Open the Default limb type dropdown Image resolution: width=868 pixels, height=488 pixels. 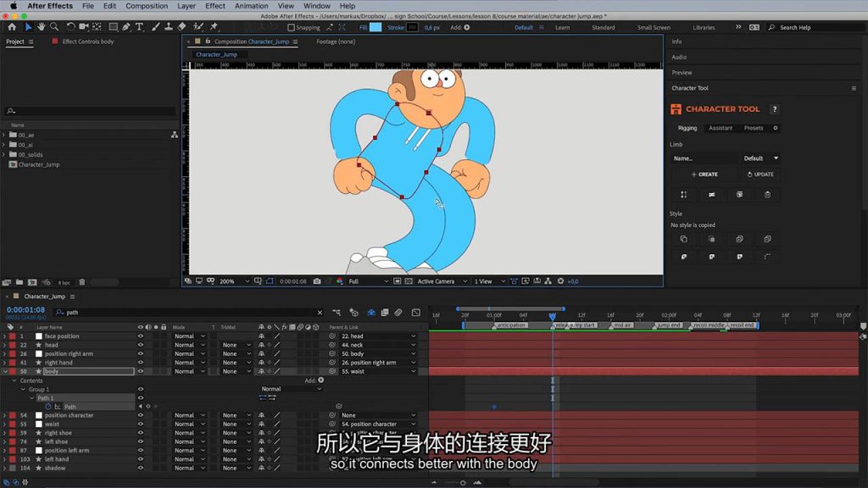pyautogui.click(x=760, y=158)
